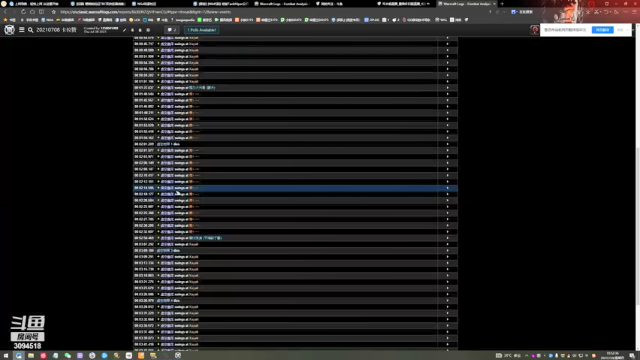Select the active Warcraft Logs Combat Analysis tab
640x360 pixels.
(x=467, y=4)
